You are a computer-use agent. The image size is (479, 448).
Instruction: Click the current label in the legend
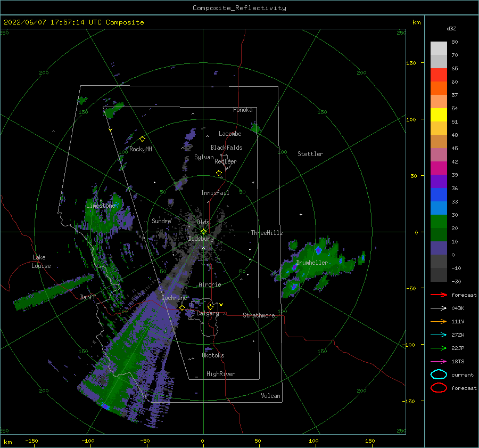coord(463,374)
